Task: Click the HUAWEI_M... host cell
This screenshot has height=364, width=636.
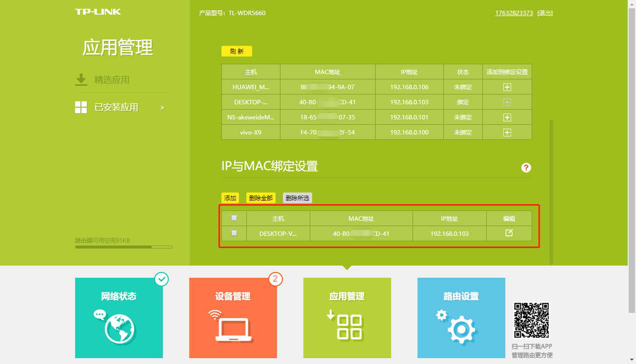Action: click(x=251, y=87)
